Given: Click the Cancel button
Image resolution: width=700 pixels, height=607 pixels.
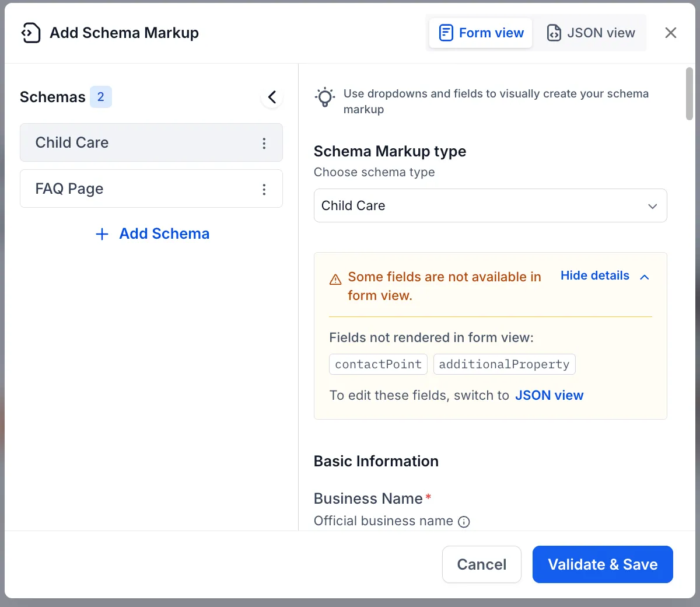Looking at the screenshot, I should coord(482,564).
